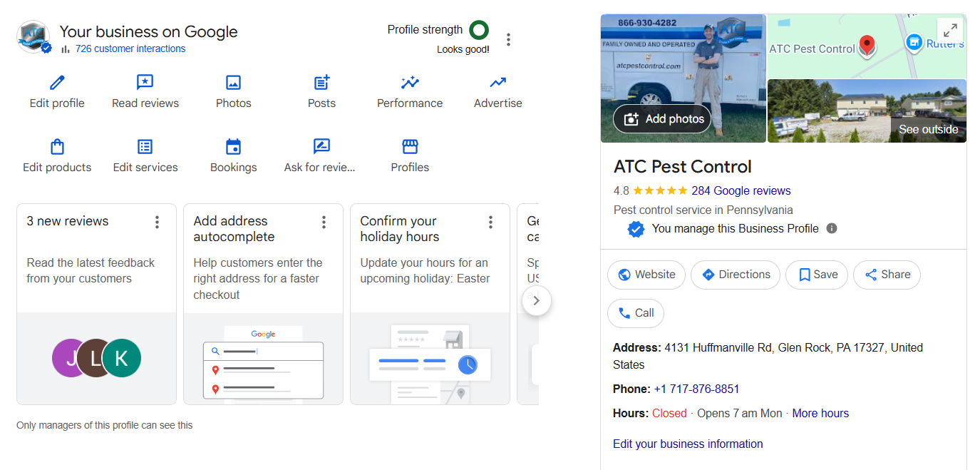Open Photos icon in business actions
Viewport: 980px width, 470px height.
coord(233,83)
